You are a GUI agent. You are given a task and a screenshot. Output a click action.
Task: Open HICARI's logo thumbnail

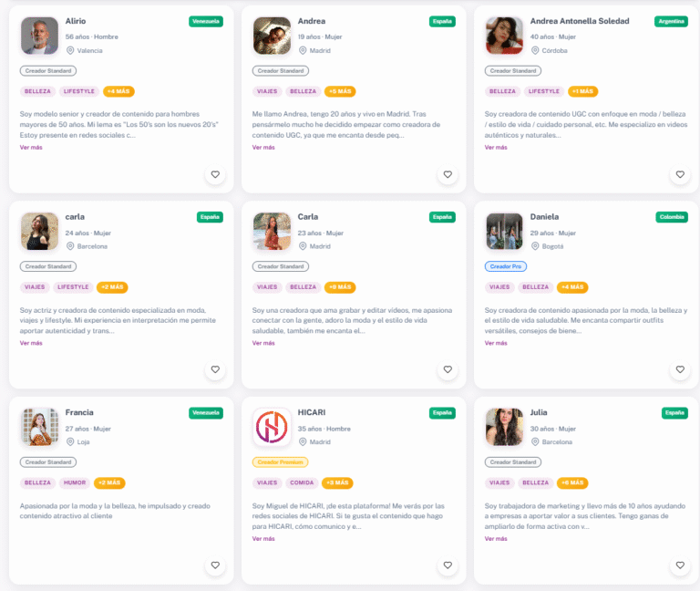click(x=272, y=427)
